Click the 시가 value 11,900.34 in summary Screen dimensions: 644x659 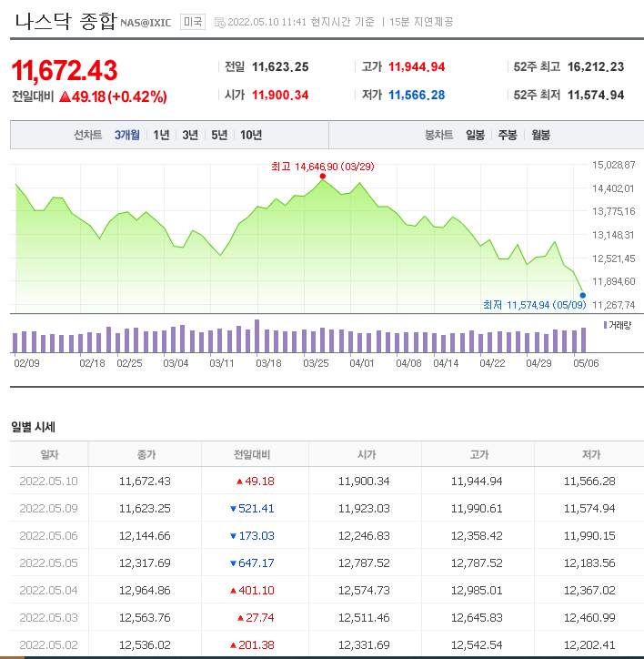(280, 95)
